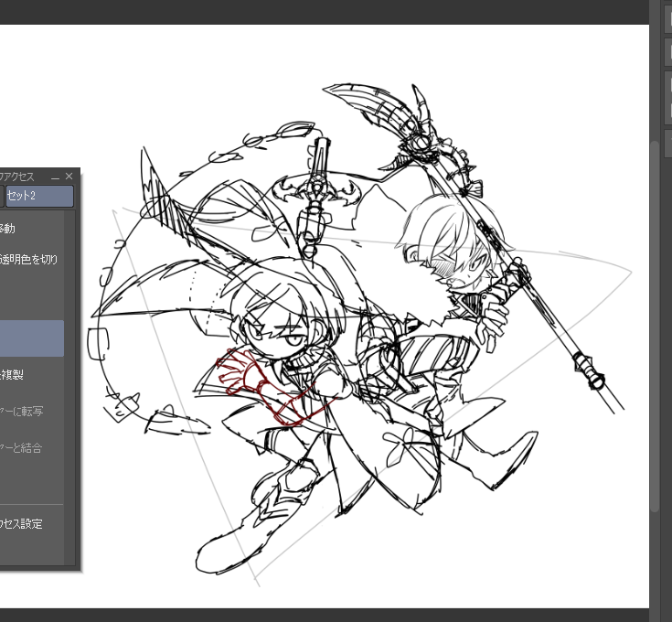The height and width of the screenshot is (622, 672).
Task: Click the partially visible tab left of セット2
Action: (2, 196)
